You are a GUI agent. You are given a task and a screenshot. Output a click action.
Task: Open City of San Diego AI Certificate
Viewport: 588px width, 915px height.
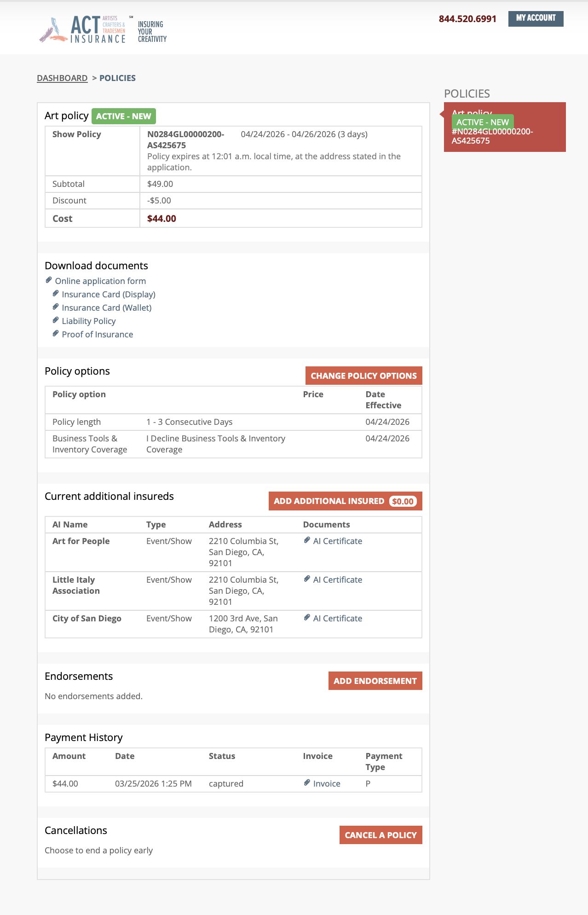(337, 619)
